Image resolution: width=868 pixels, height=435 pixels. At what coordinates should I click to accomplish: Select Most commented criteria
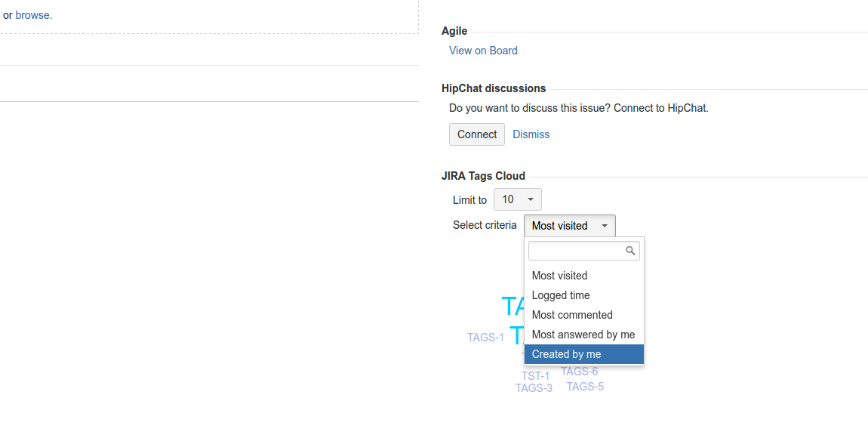pyautogui.click(x=572, y=315)
